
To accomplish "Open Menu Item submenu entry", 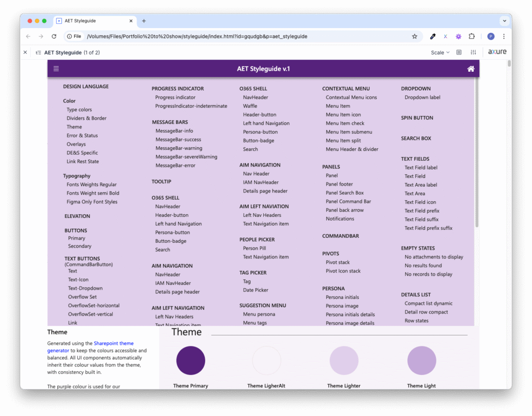I will tap(349, 132).
